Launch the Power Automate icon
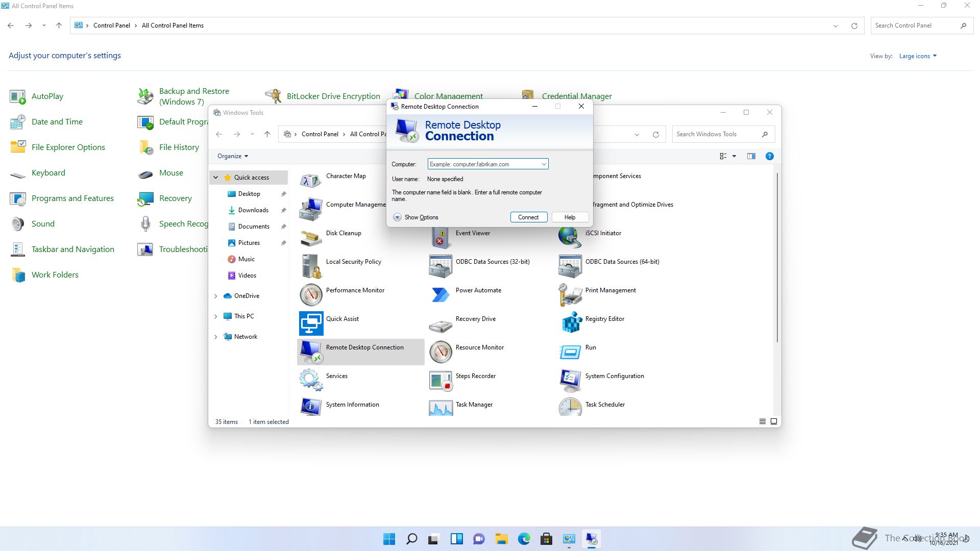980x551 pixels. [x=440, y=294]
